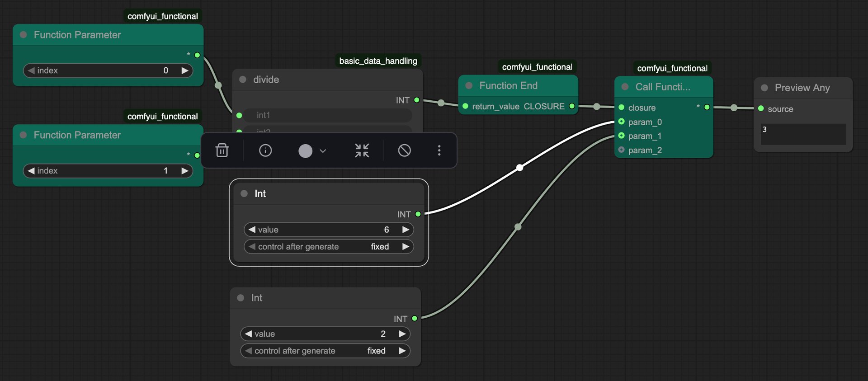Toggle collapse dot on Function End node
The width and height of the screenshot is (868, 381).
(x=469, y=85)
